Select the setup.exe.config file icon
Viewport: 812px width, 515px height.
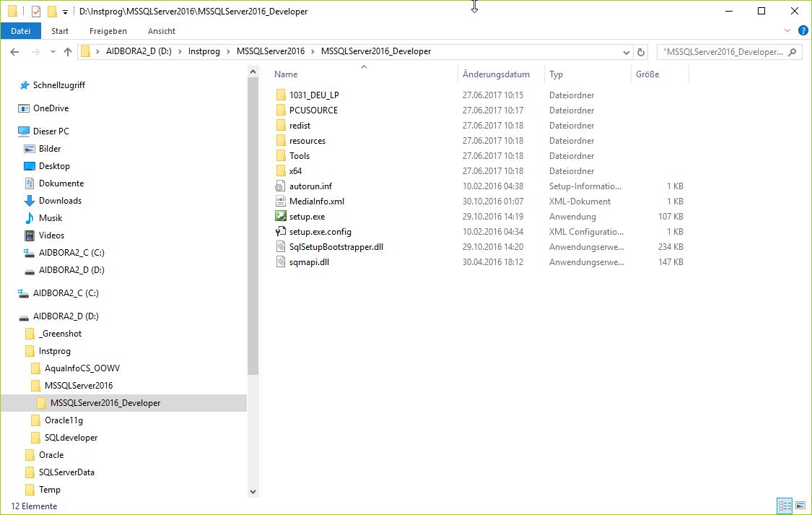[x=281, y=232]
